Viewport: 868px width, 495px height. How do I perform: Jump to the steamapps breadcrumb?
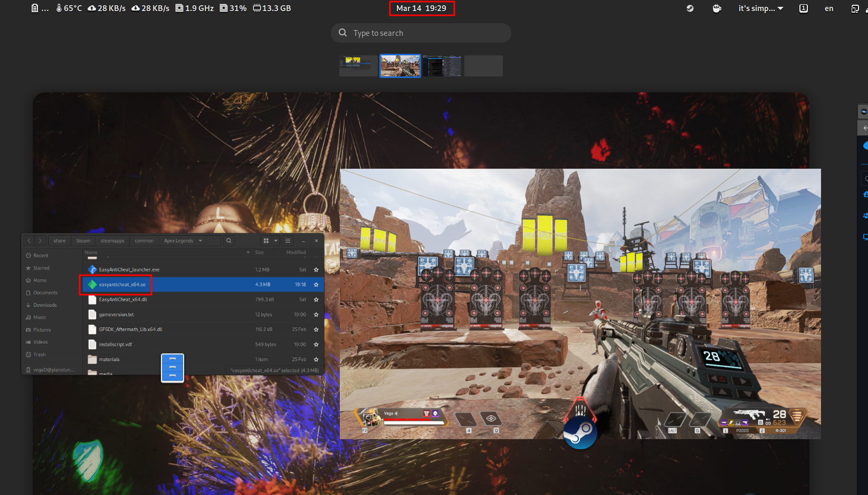coord(112,241)
